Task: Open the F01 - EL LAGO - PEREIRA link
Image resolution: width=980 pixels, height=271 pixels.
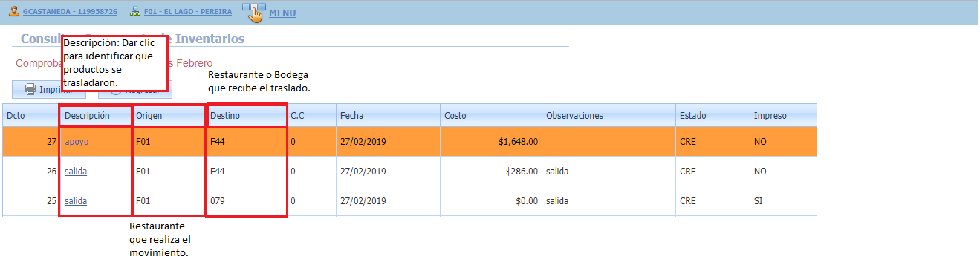Action: pos(188,13)
